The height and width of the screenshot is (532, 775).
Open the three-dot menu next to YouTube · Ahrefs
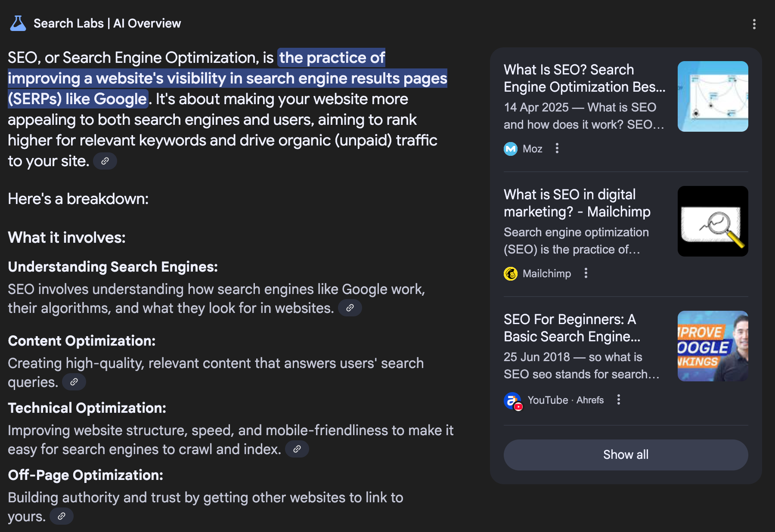(x=619, y=400)
